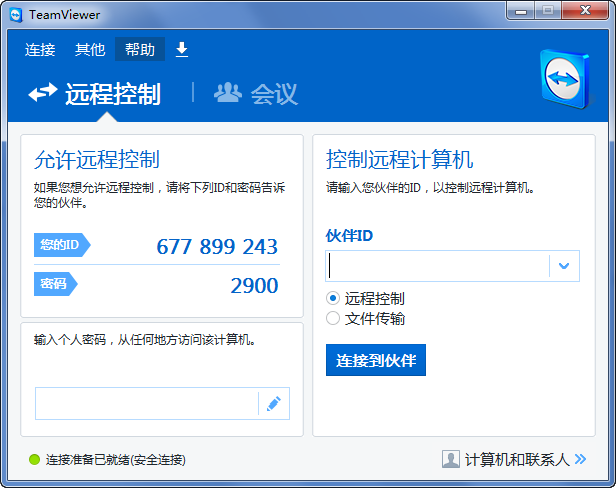This screenshot has width=616, height=488.
Task: Switch to the 远程控制 tab
Action: click(x=112, y=94)
